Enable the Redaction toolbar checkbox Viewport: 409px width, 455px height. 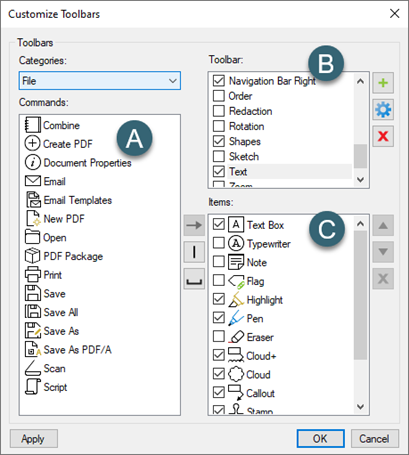pos(219,111)
